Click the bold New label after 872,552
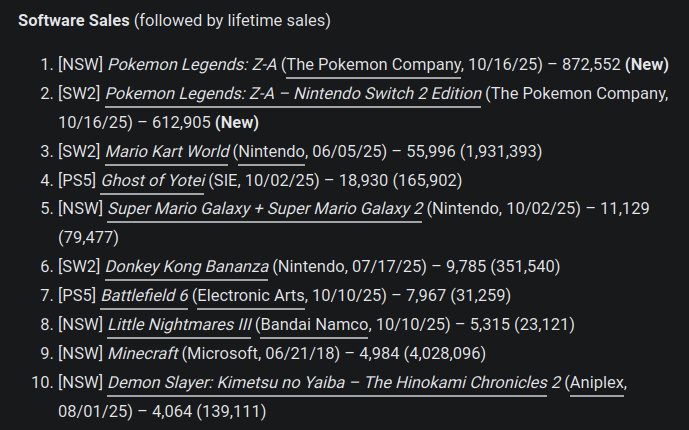The height and width of the screenshot is (430, 689). pos(647,66)
